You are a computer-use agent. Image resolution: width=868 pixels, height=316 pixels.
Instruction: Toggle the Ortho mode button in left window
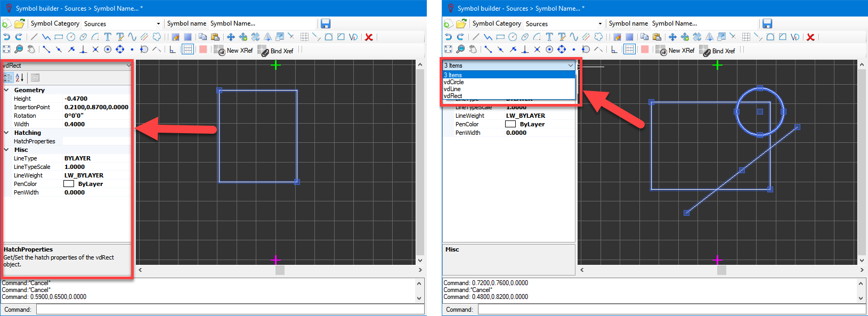(x=173, y=50)
